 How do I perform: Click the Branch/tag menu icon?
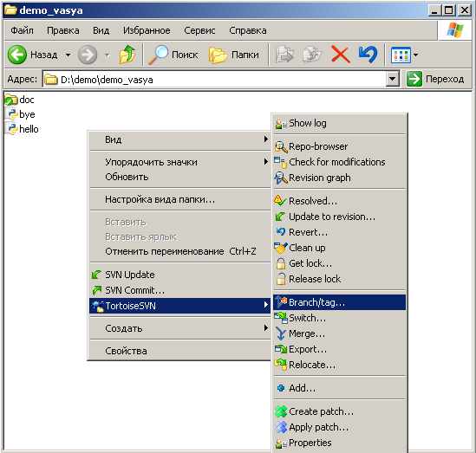pyautogui.click(x=281, y=302)
